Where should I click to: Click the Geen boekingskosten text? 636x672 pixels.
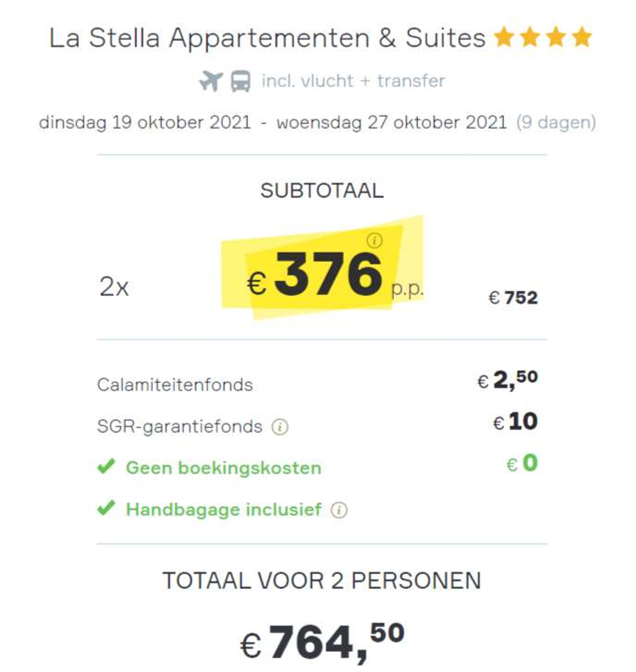(224, 468)
